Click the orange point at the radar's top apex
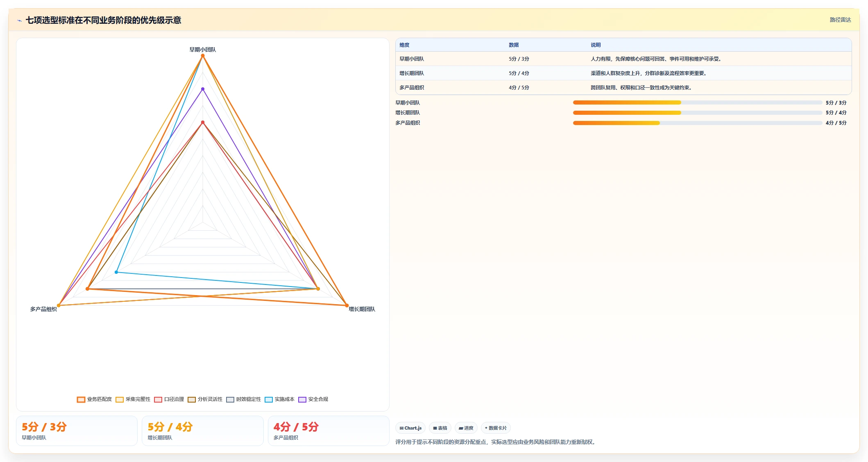The width and height of the screenshot is (868, 462). click(202, 56)
